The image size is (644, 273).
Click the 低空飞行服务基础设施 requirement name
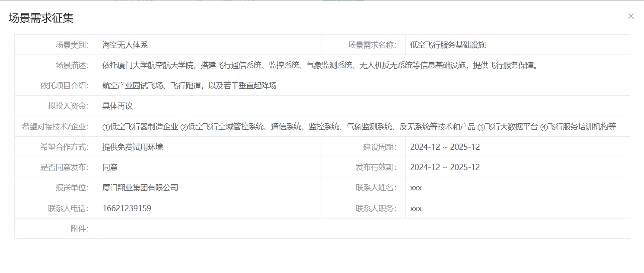[x=448, y=45]
